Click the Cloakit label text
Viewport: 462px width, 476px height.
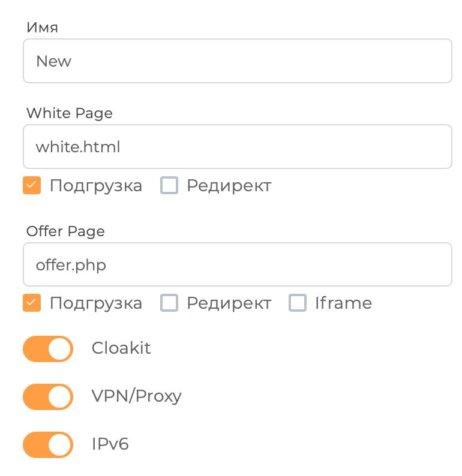(121, 348)
